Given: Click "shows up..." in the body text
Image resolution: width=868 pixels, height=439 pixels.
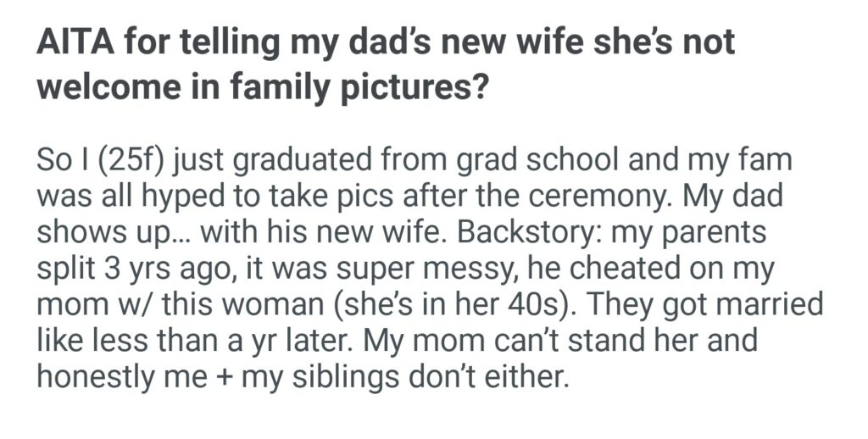Looking at the screenshot, I should point(99,231).
